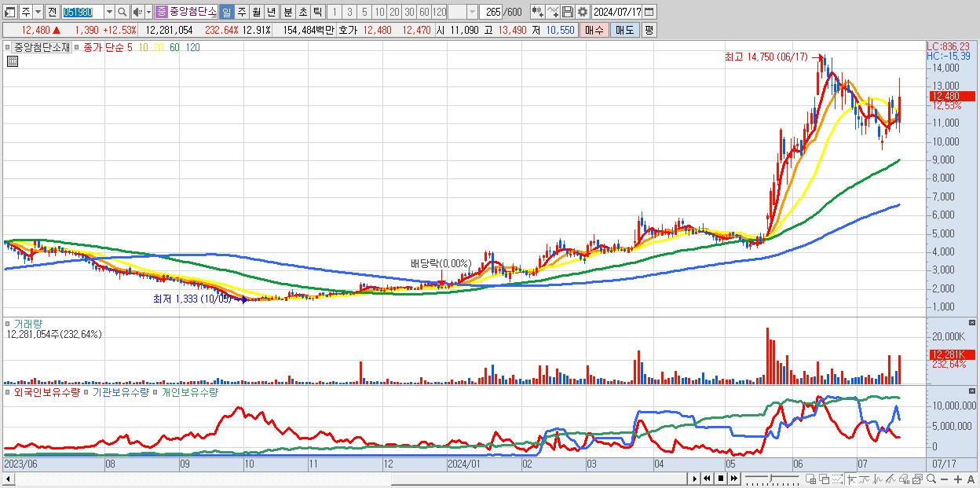This screenshot has width=980, height=488.
Task: Toggle the 년 (yearly) period button
Action: (x=272, y=12)
